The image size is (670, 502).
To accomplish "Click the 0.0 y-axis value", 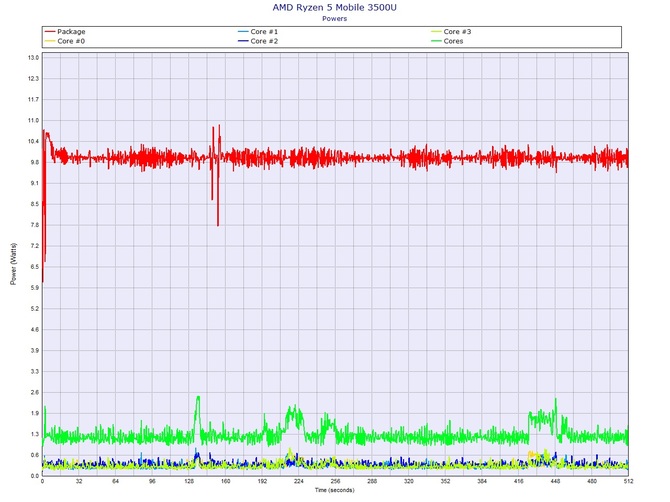I will click(35, 476).
